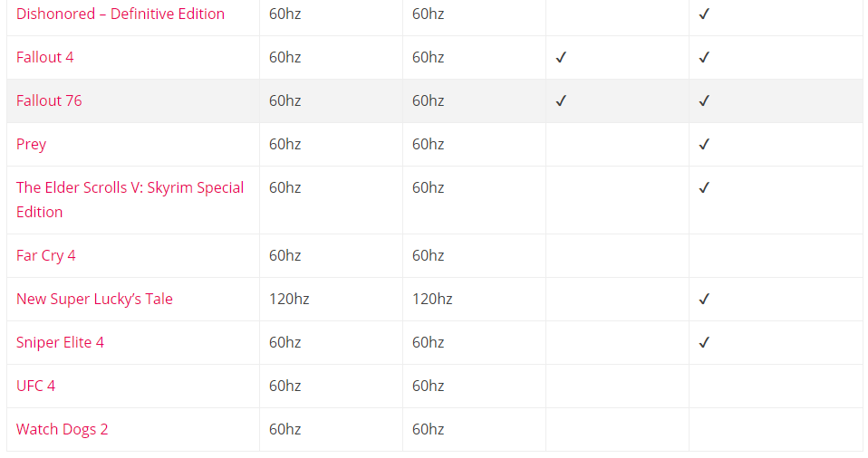This screenshot has height=458, width=868.
Task: Click the checkmark in the Dishonored row
Action: pos(704,14)
